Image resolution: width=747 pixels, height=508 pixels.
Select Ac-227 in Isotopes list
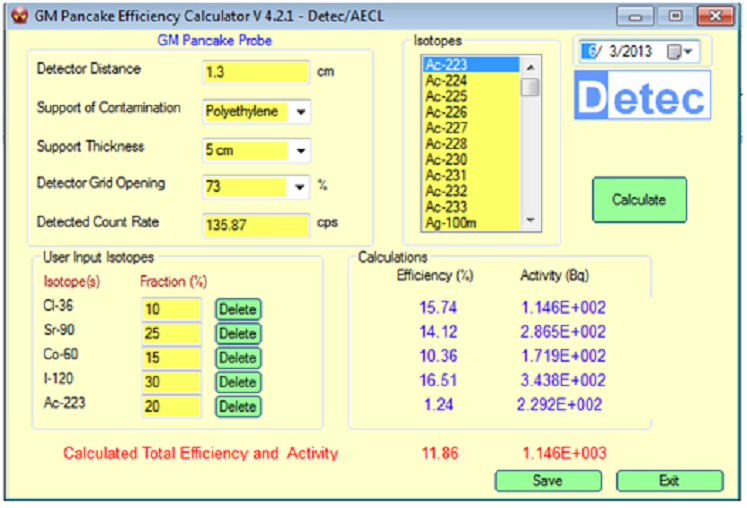tap(471, 128)
